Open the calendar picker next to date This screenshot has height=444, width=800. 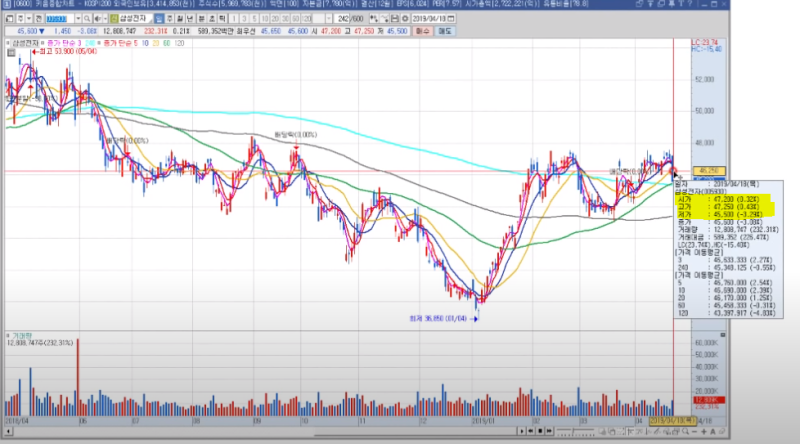click(451, 18)
